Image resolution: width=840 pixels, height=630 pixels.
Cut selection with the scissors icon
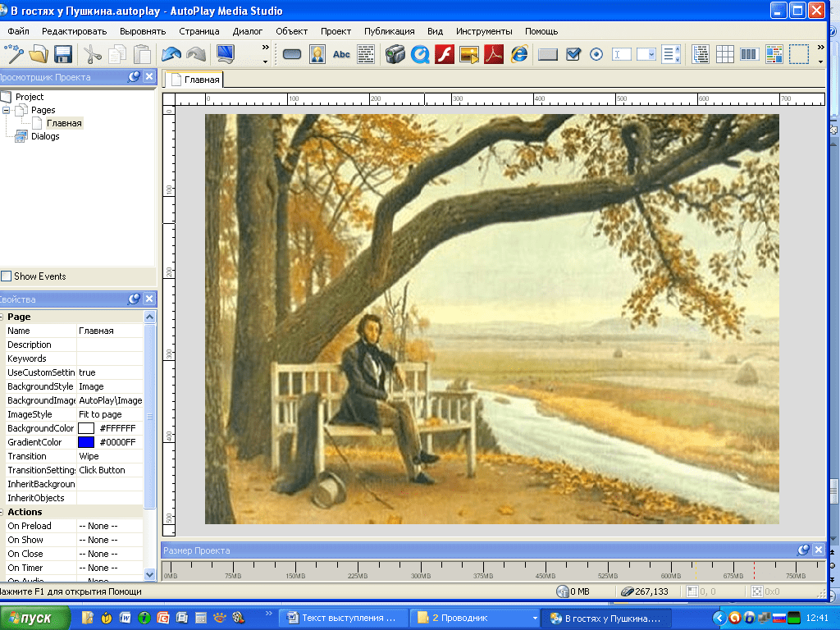93,54
